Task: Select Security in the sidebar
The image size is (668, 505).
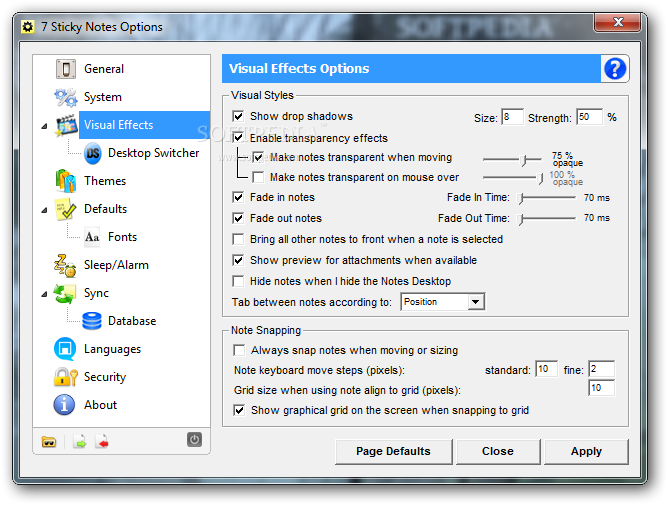Action: pyautogui.click(x=105, y=377)
